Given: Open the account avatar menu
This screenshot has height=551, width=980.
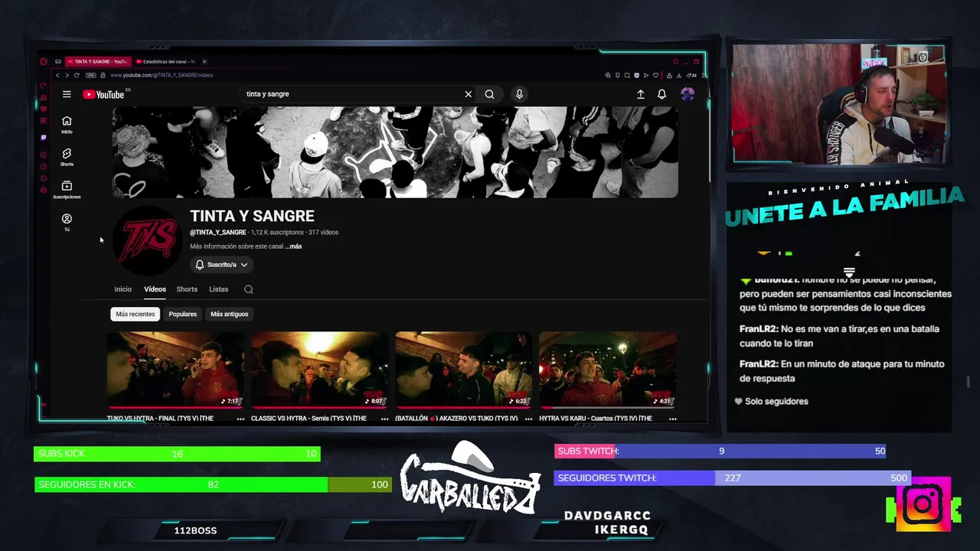Looking at the screenshot, I should (x=688, y=94).
